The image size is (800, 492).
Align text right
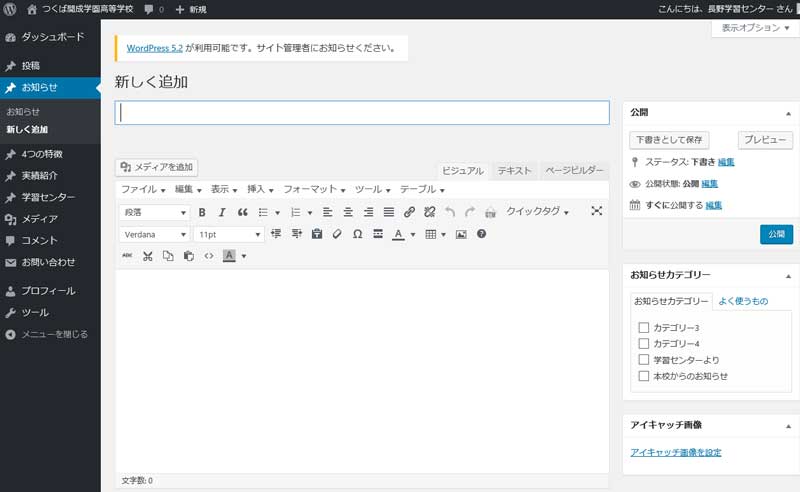coord(368,212)
